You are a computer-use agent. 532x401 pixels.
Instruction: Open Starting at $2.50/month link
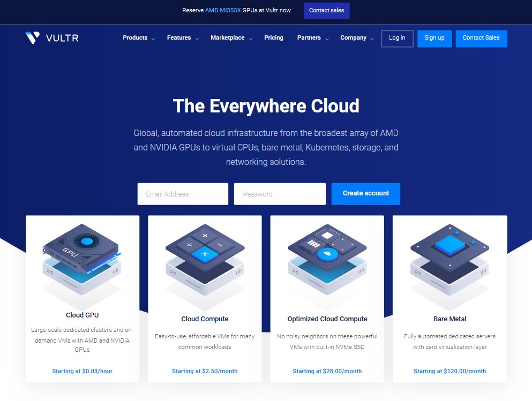point(205,371)
